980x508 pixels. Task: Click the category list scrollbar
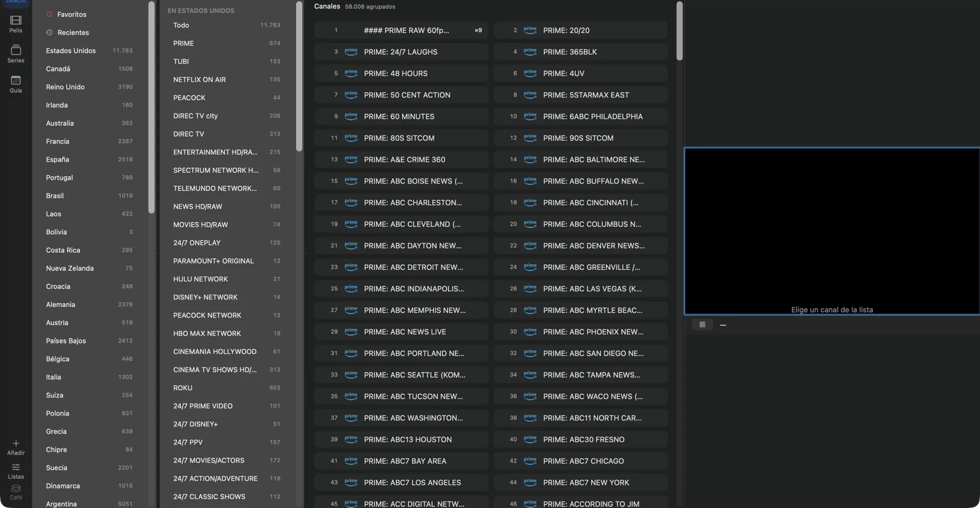point(299,77)
